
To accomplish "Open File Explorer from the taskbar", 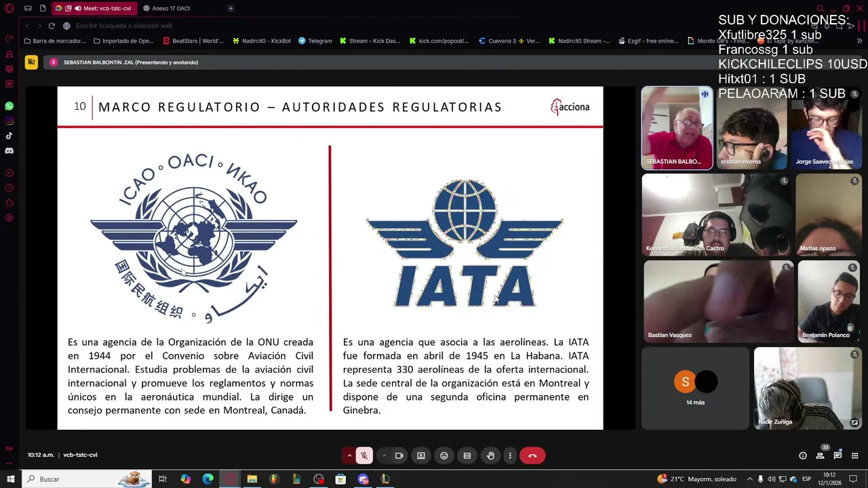I will pos(252,479).
